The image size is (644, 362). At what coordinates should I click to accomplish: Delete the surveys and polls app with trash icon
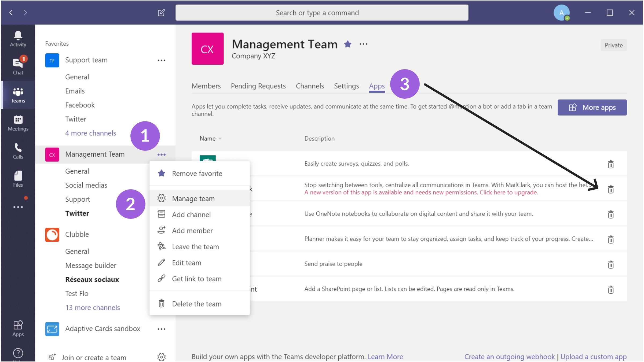[x=611, y=164]
